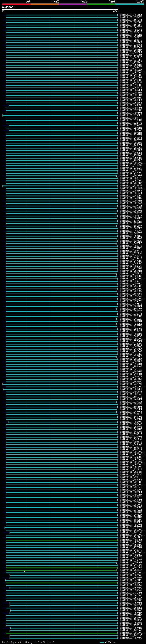Click the query end position 484
146x644 pixels.
pyautogui.click(x=115, y=11)
